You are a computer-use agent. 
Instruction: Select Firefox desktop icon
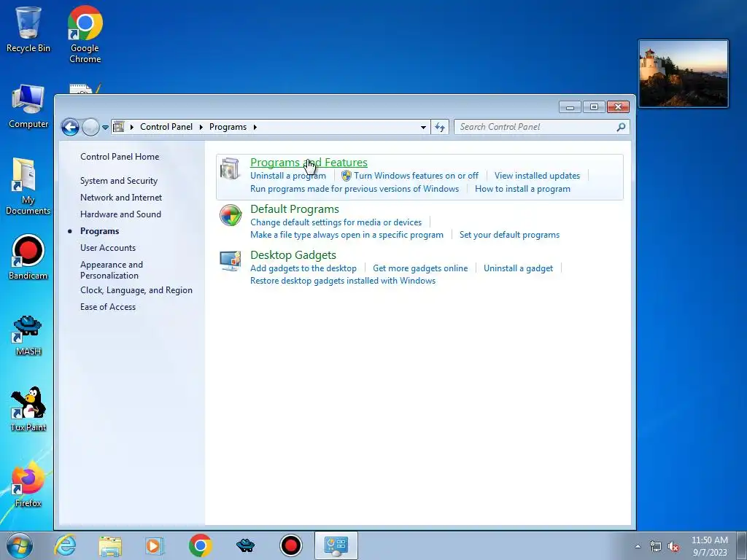pos(28,484)
